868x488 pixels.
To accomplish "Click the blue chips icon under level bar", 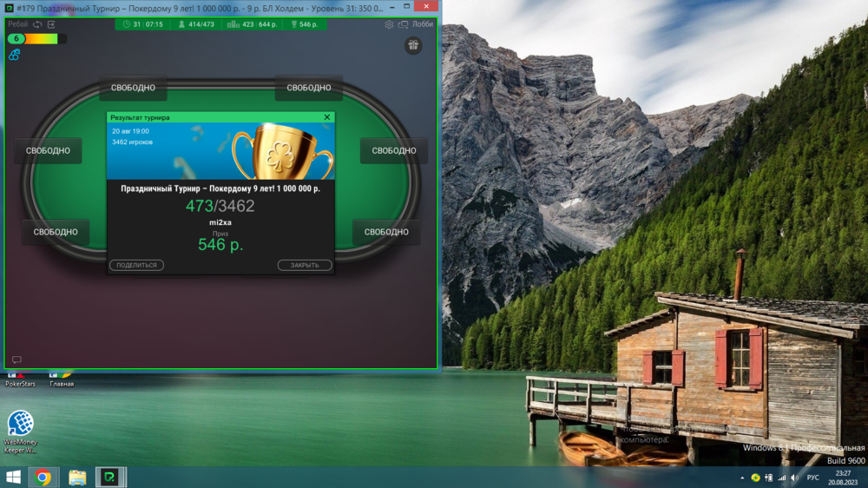I will pos(14,55).
